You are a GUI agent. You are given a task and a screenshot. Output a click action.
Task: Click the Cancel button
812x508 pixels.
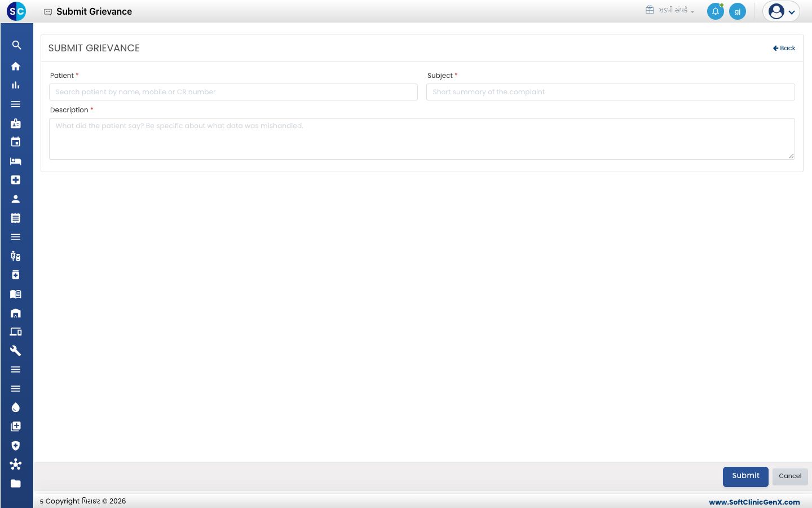(790, 476)
